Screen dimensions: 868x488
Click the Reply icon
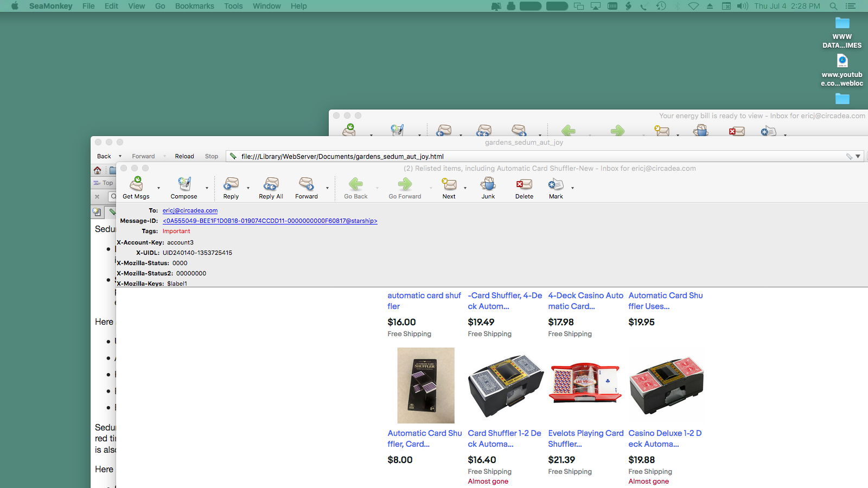tap(231, 185)
